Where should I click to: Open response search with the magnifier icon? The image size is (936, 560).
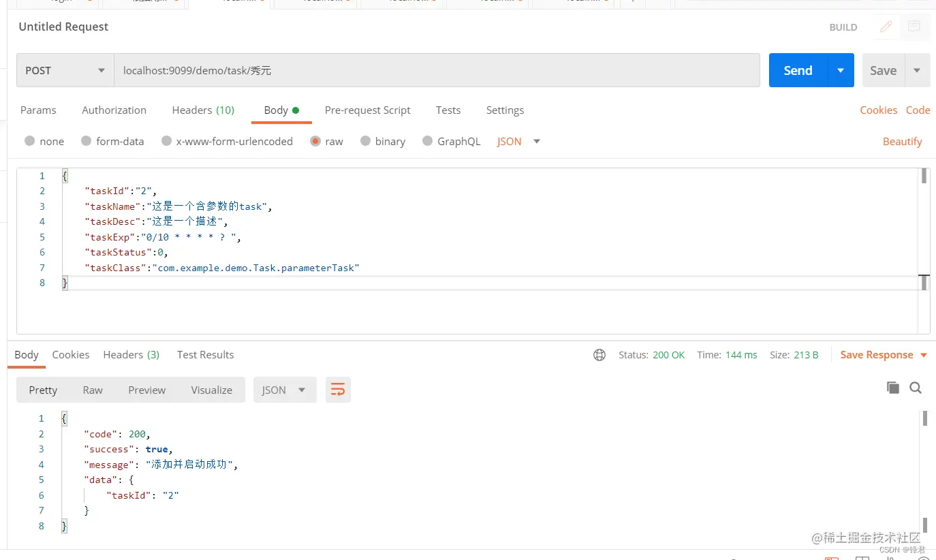tap(916, 388)
